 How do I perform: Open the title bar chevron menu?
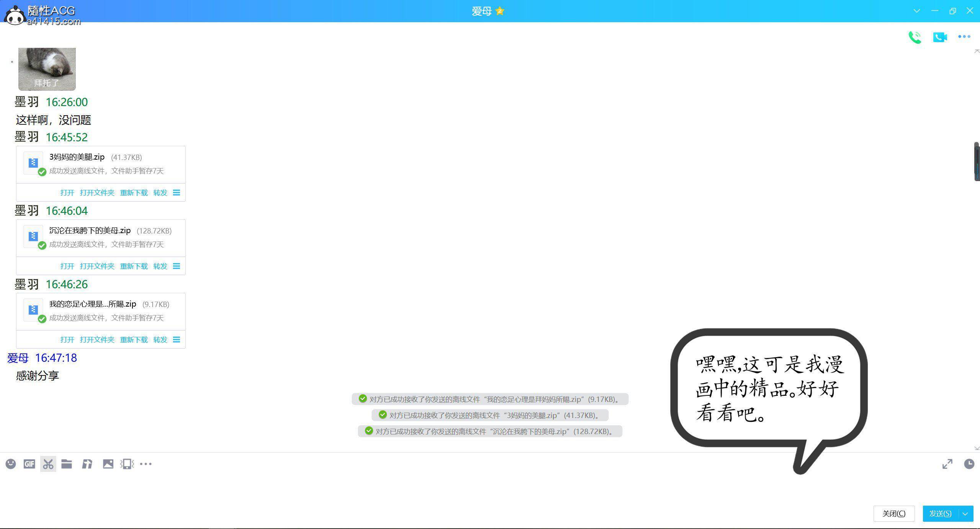tap(917, 11)
